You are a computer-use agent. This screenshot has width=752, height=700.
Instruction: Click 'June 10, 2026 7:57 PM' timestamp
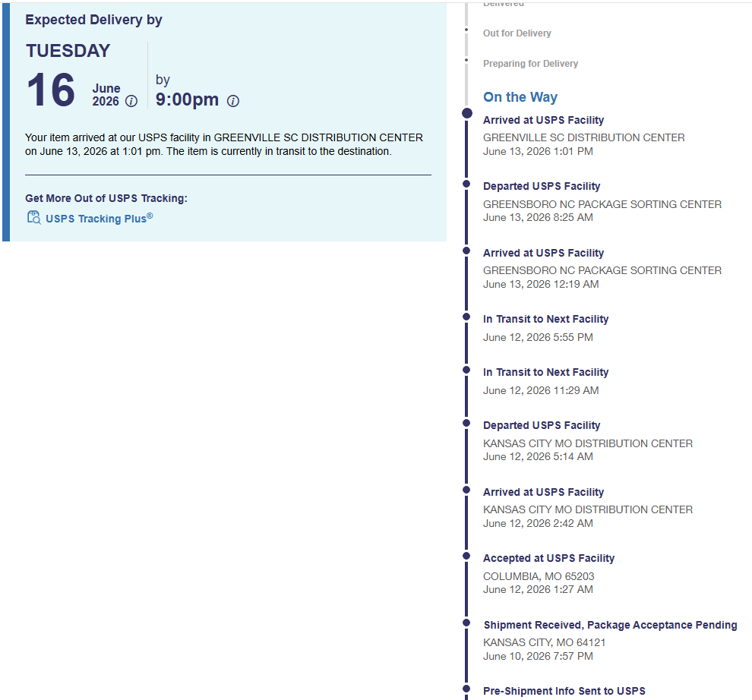coord(538,657)
